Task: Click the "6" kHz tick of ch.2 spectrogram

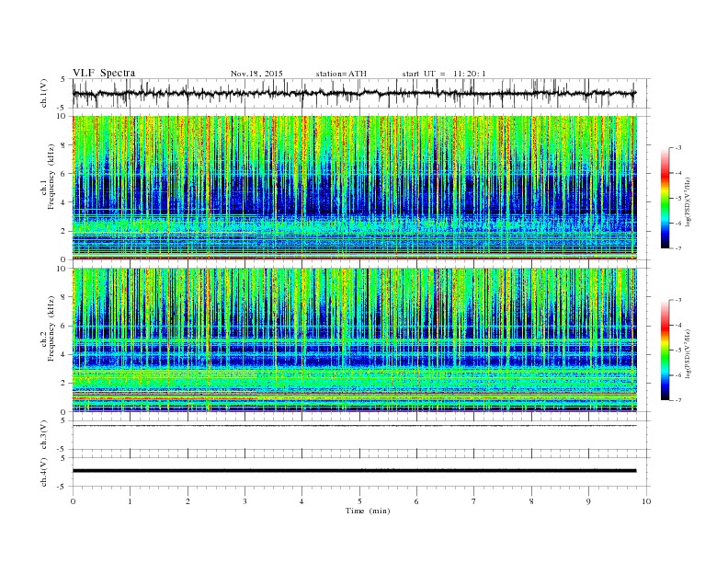Action: point(64,326)
